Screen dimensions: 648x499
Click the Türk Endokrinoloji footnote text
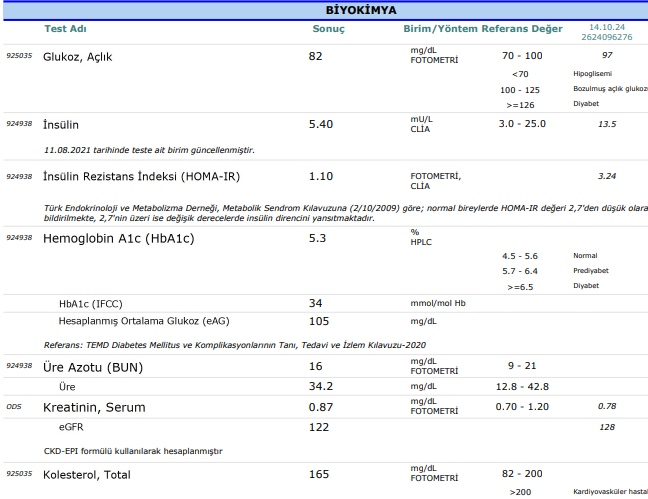[345, 213]
